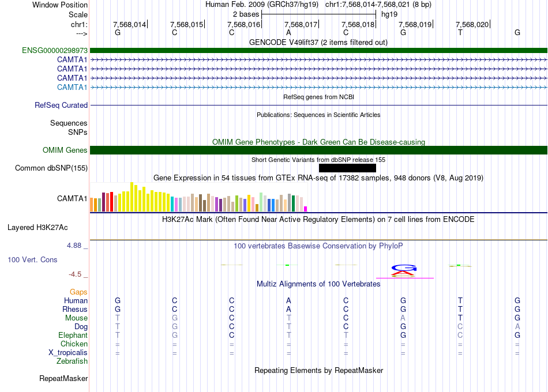The height and width of the screenshot is (392, 548).
Task: Click the X_tropicalis species row label
Action: click(x=68, y=353)
